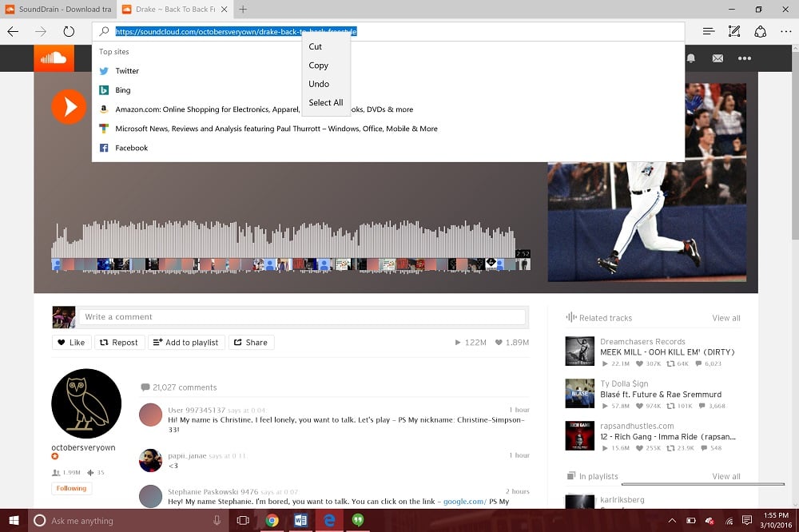Switch to the SoundDrain tab
The height and width of the screenshot is (532, 799).
pyautogui.click(x=58, y=9)
